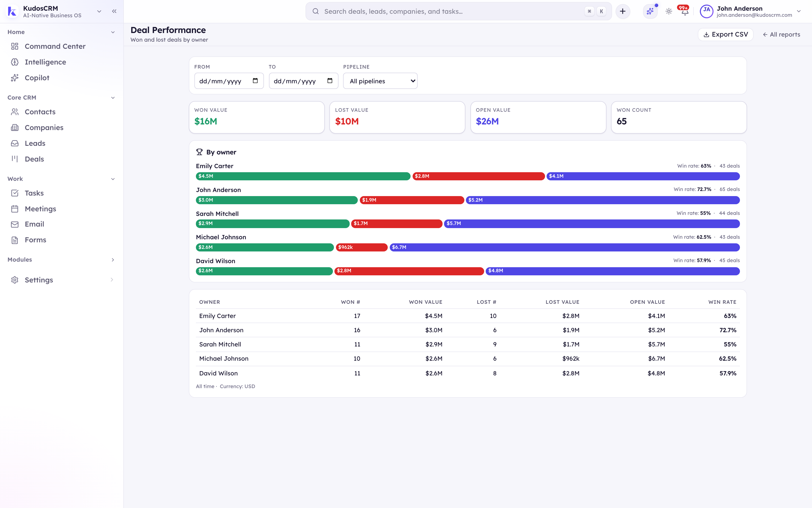Toggle light/dark theme sun icon
Screen dimensions: 812x508
[x=669, y=11]
